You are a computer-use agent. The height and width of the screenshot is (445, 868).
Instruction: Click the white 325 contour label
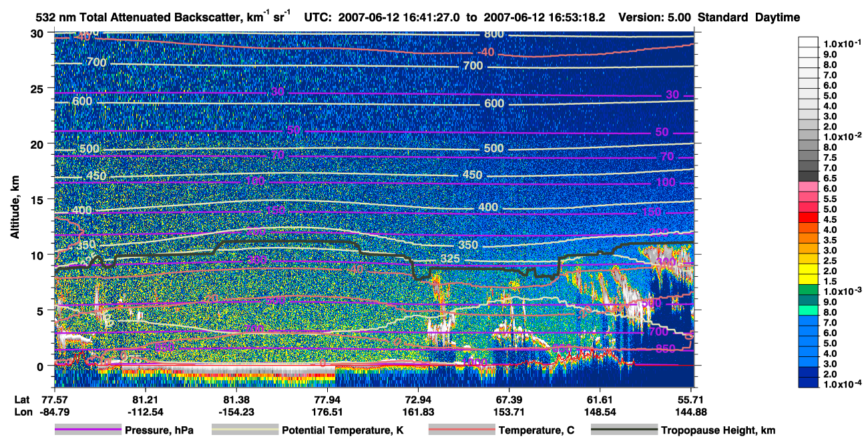pos(451,259)
